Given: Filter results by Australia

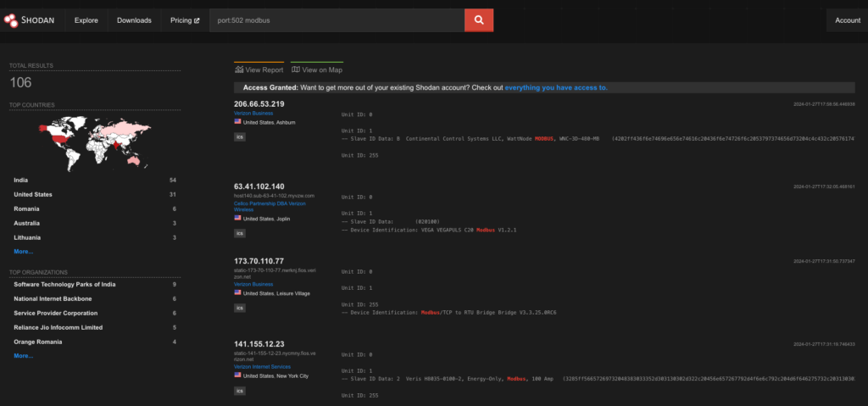Looking at the screenshot, I should coord(26,223).
